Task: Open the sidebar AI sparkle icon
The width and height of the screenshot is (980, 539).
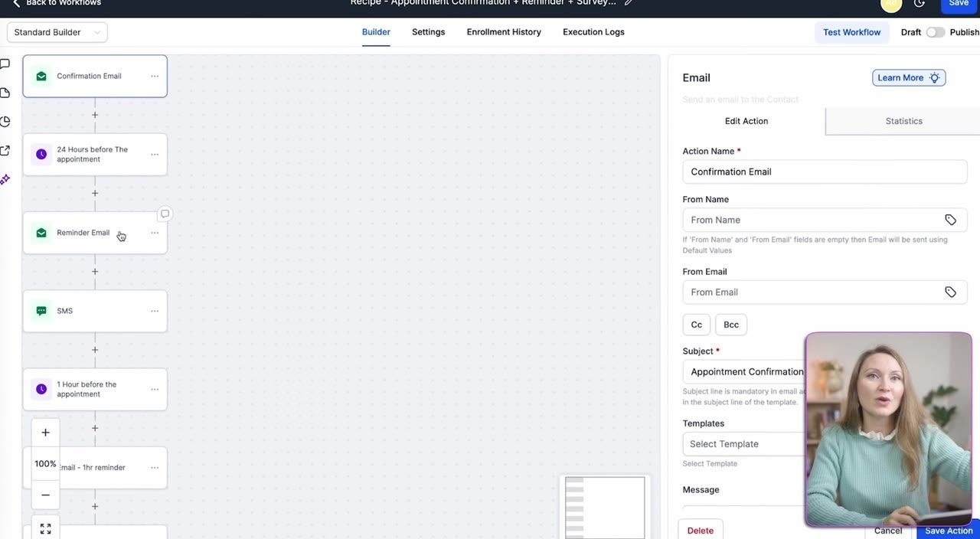Action: (x=5, y=179)
